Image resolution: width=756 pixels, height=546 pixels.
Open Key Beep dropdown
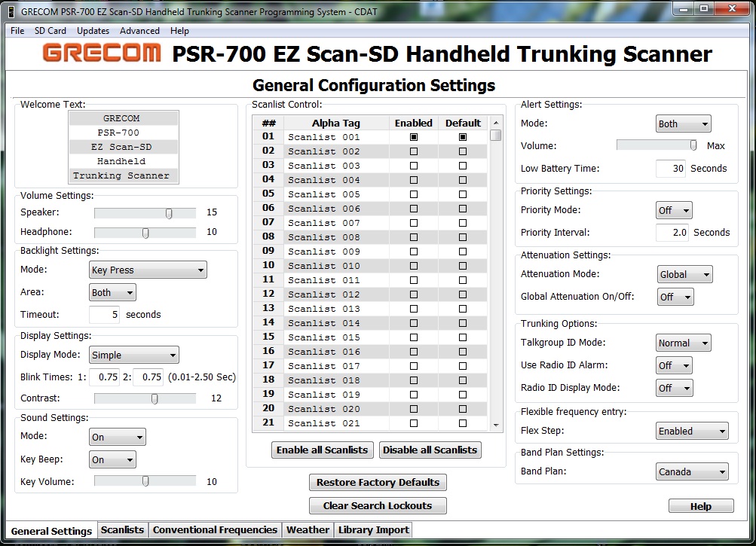click(112, 459)
